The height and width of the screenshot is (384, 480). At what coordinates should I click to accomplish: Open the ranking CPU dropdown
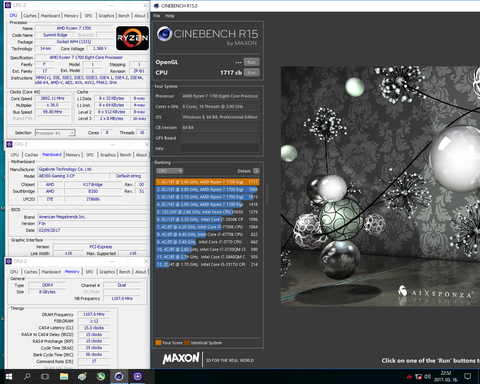(170, 171)
